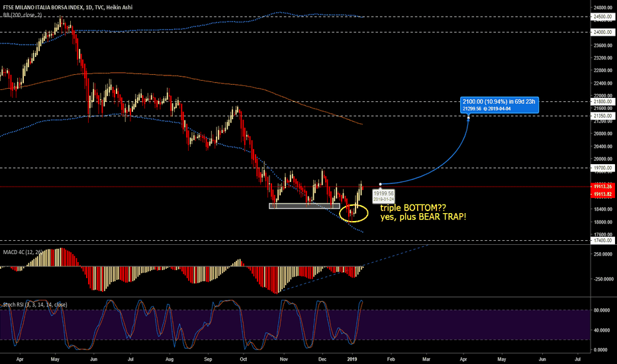Click the 80.0000 Stoch RSI axis value
Viewport: 617px width, 364px height.
pos(602,310)
